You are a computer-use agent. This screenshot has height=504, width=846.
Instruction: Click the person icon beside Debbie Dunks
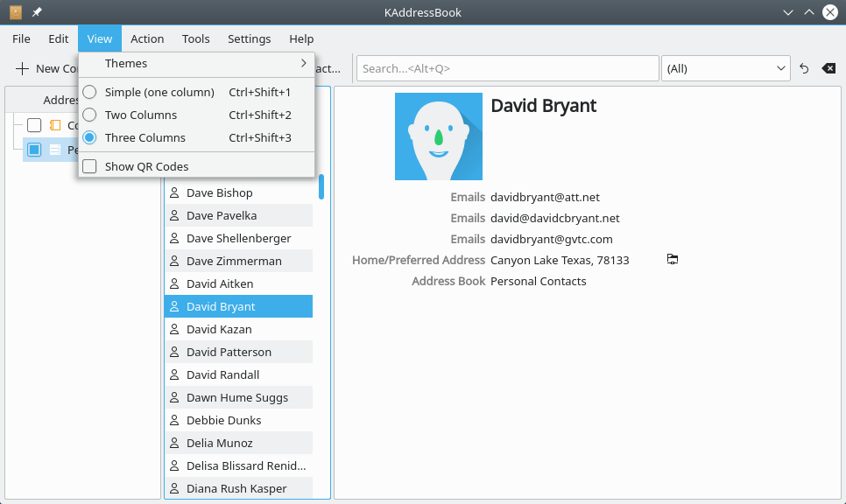[174, 420]
